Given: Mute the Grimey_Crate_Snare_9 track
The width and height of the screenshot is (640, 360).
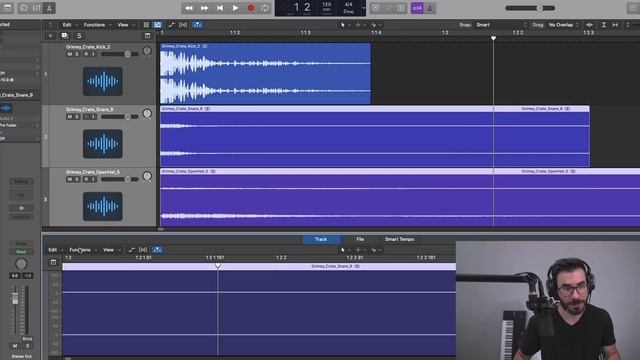Looking at the screenshot, I should [69, 117].
